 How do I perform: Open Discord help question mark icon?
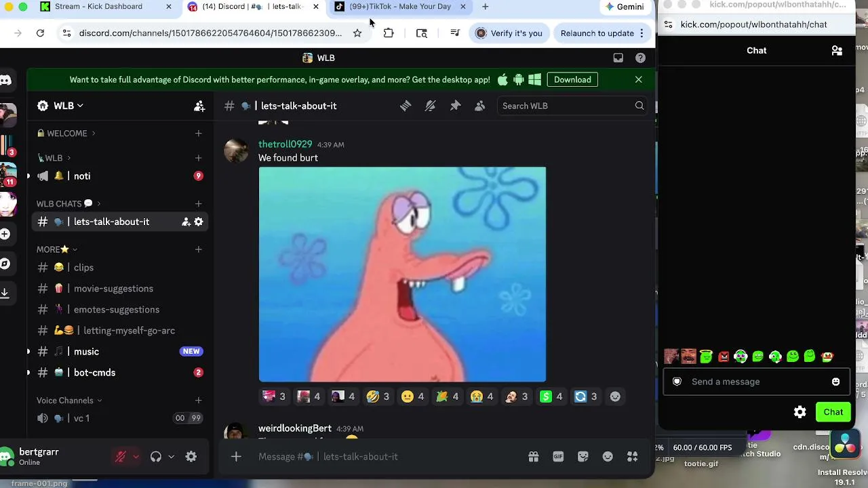[x=640, y=58]
